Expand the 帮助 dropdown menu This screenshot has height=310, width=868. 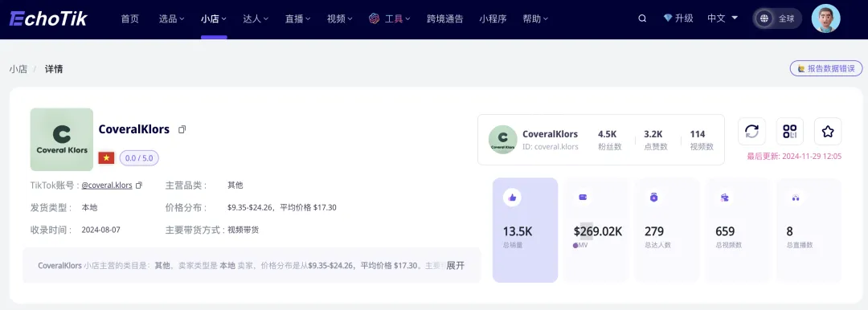point(535,18)
